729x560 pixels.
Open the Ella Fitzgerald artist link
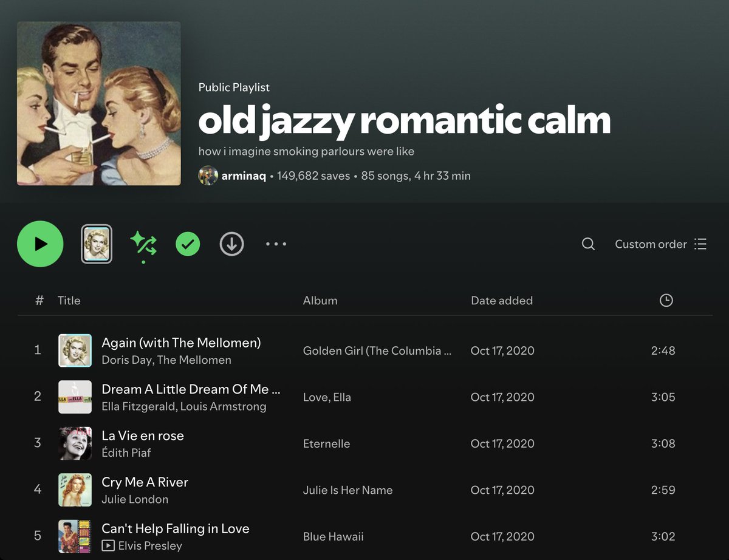point(138,406)
